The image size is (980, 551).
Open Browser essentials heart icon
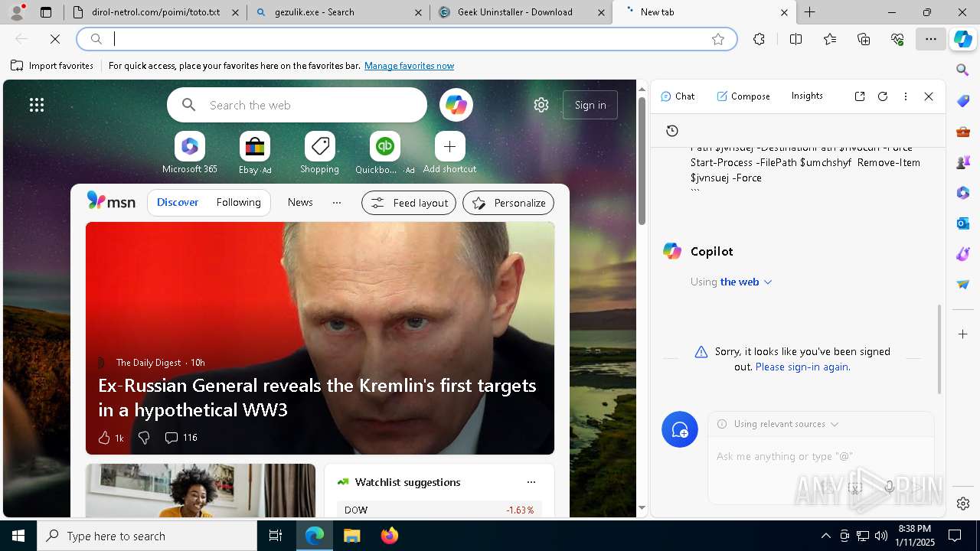[x=897, y=39]
